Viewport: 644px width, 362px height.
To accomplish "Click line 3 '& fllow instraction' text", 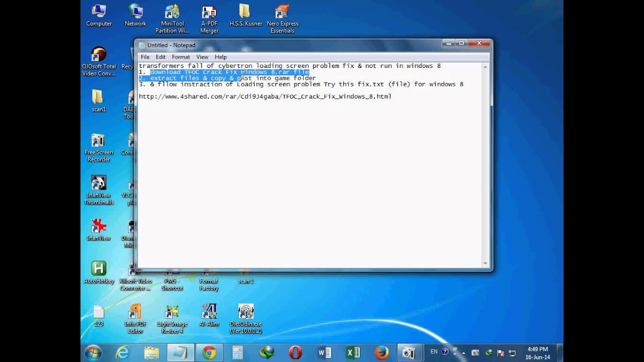I will [x=301, y=84].
